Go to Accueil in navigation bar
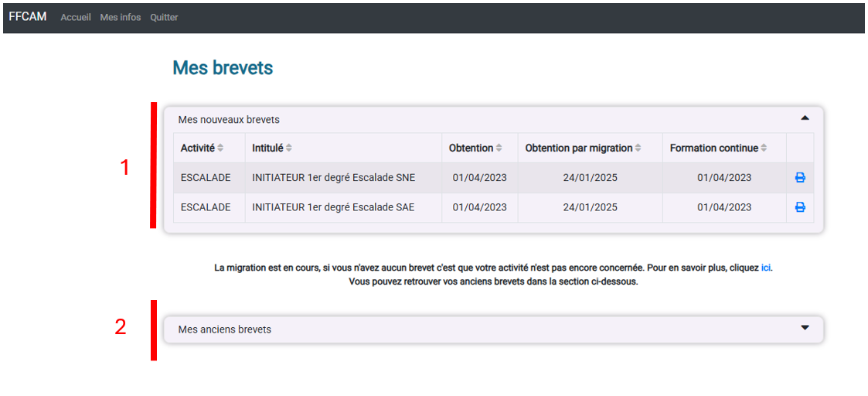The image size is (868, 396). click(x=76, y=17)
